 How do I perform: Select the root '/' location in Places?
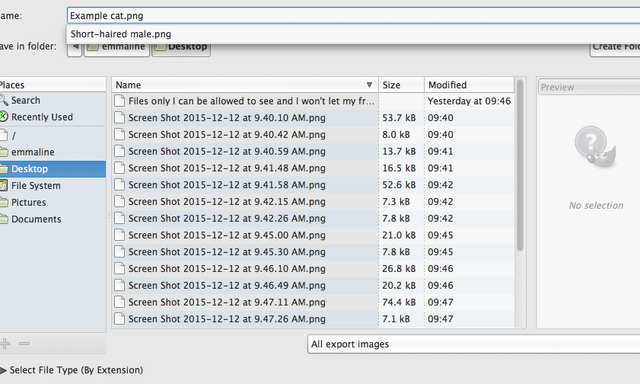pos(53,135)
